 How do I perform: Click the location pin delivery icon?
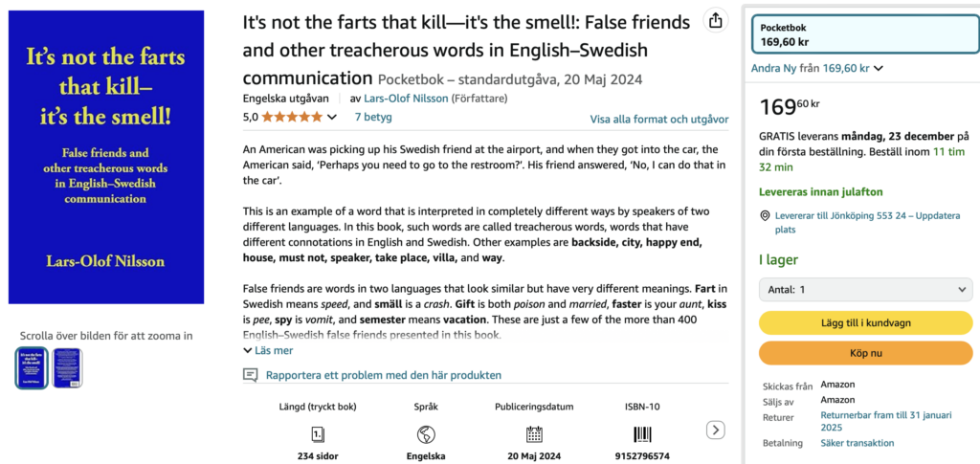point(765,216)
